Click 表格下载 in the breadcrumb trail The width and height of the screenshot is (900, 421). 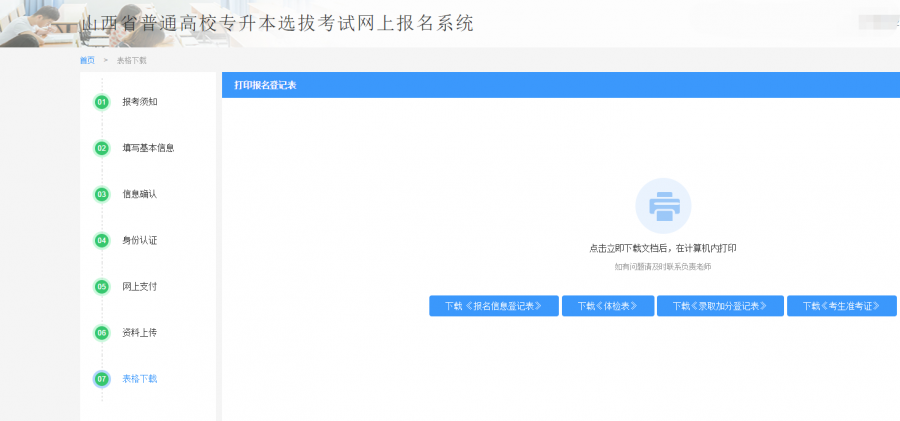[131, 61]
